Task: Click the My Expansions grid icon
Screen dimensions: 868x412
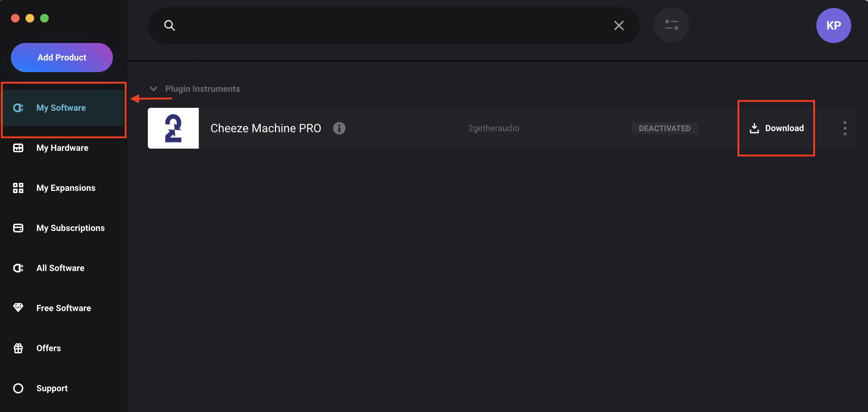Action: [18, 188]
